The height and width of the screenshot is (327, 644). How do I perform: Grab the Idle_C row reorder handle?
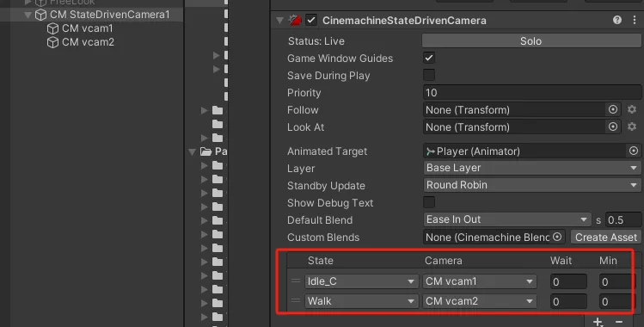pyautogui.click(x=296, y=281)
